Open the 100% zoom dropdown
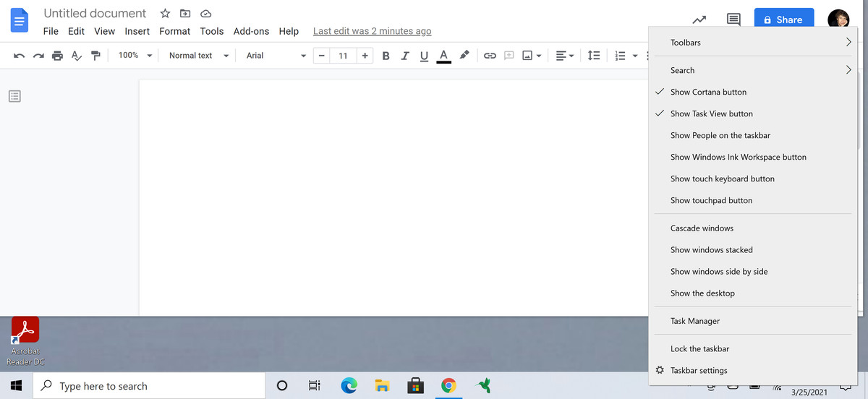This screenshot has width=868, height=399. pos(135,55)
